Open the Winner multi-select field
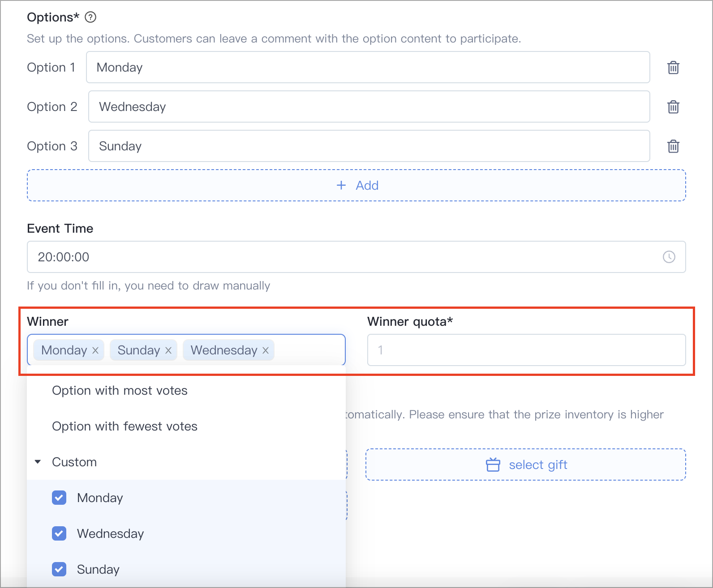Image resolution: width=713 pixels, height=588 pixels. tap(186, 350)
